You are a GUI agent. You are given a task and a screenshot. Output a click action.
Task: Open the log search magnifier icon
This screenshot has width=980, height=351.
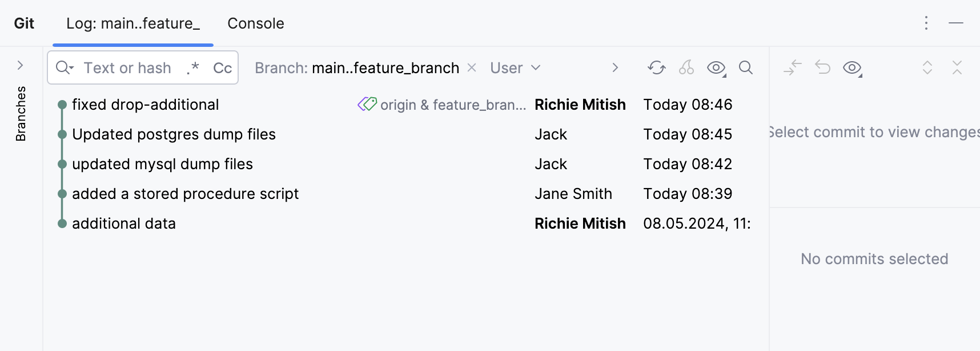click(x=745, y=68)
